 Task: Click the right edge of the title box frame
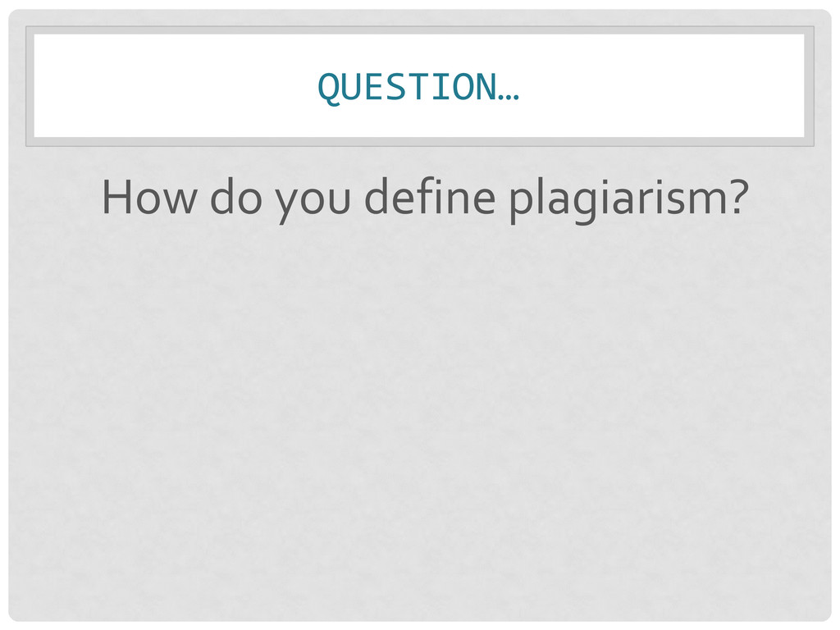(x=809, y=86)
